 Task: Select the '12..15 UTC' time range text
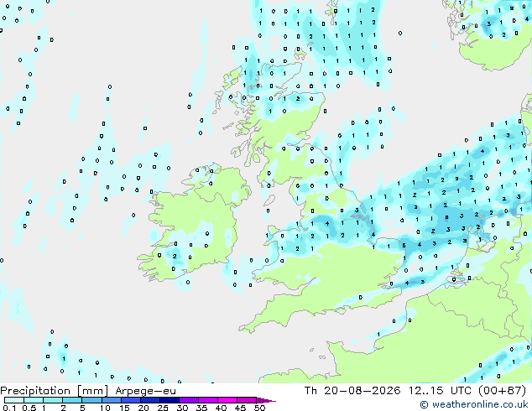pos(440,391)
